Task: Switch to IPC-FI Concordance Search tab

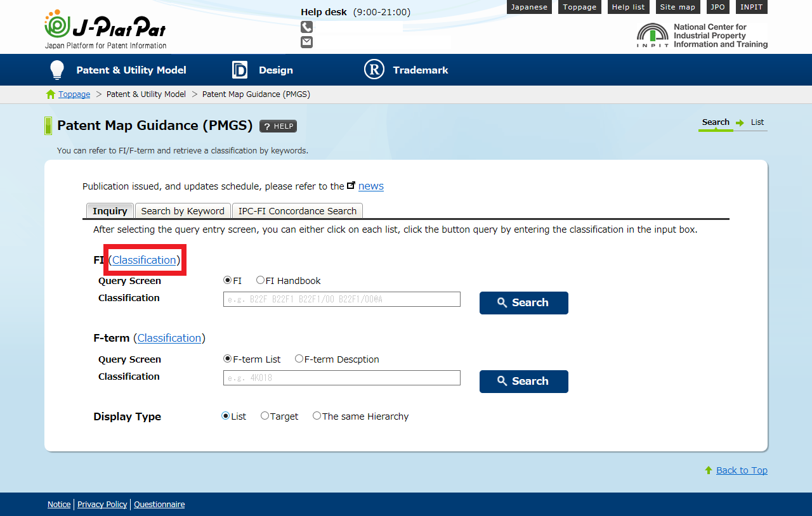Action: click(298, 211)
